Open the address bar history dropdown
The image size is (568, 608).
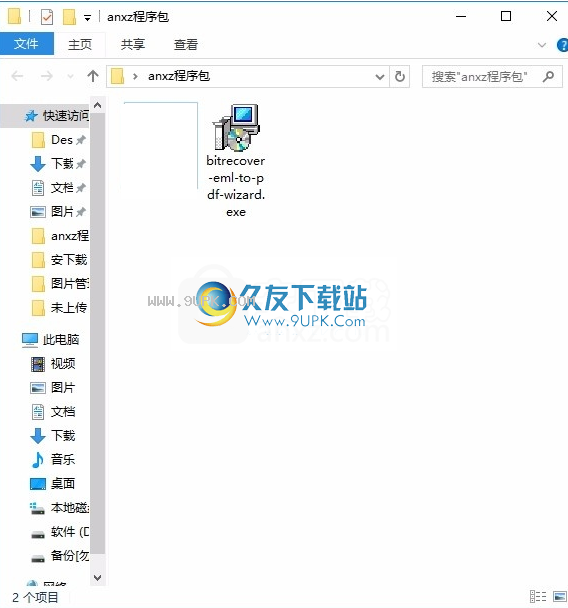tap(380, 77)
